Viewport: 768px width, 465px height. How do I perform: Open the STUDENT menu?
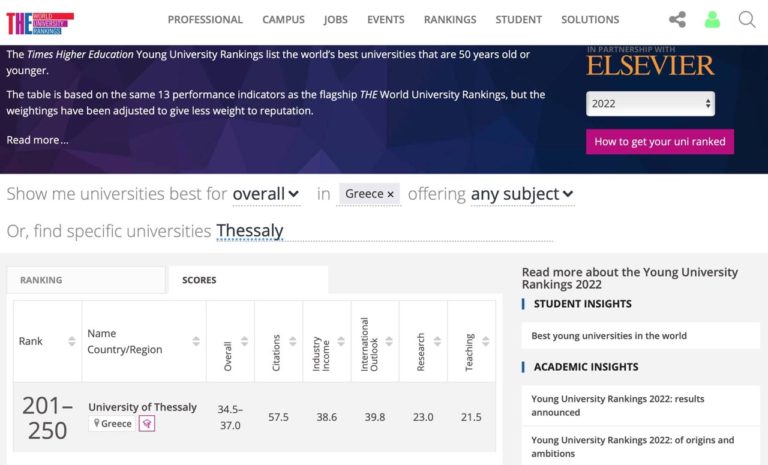518,20
